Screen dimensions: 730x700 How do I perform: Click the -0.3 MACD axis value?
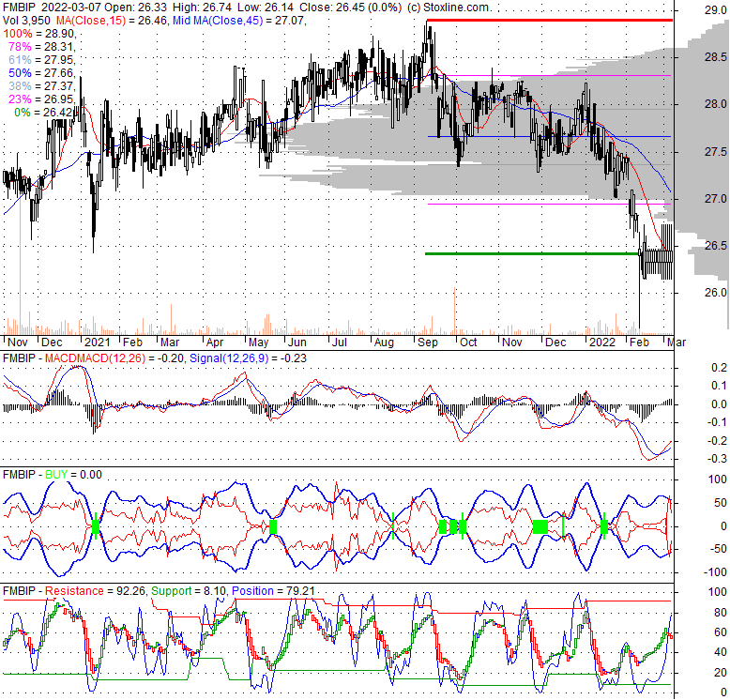pyautogui.click(x=719, y=459)
